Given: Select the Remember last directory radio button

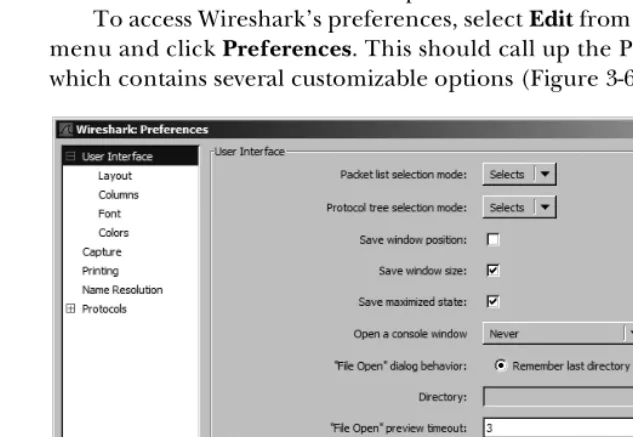Looking at the screenshot, I should 500,366.
